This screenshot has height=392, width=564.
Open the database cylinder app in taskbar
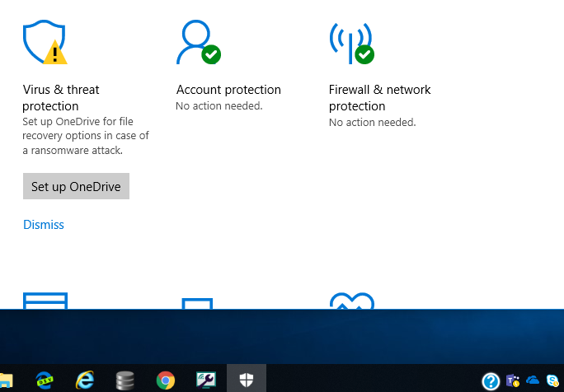click(125, 380)
